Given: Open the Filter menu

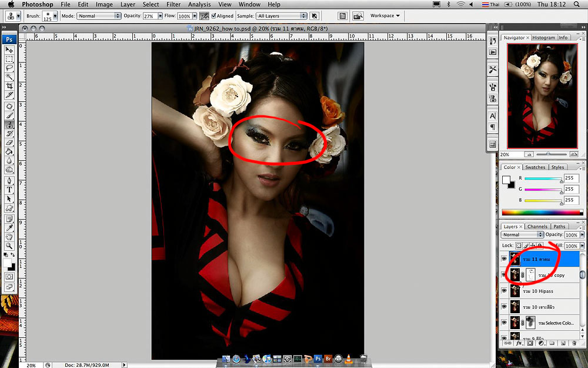Looking at the screenshot, I should (173, 4).
